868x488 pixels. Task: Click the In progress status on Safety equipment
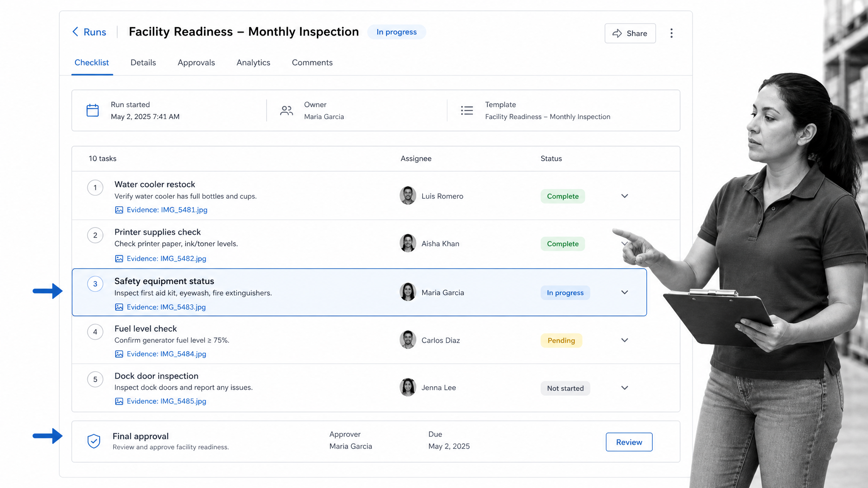tap(565, 293)
